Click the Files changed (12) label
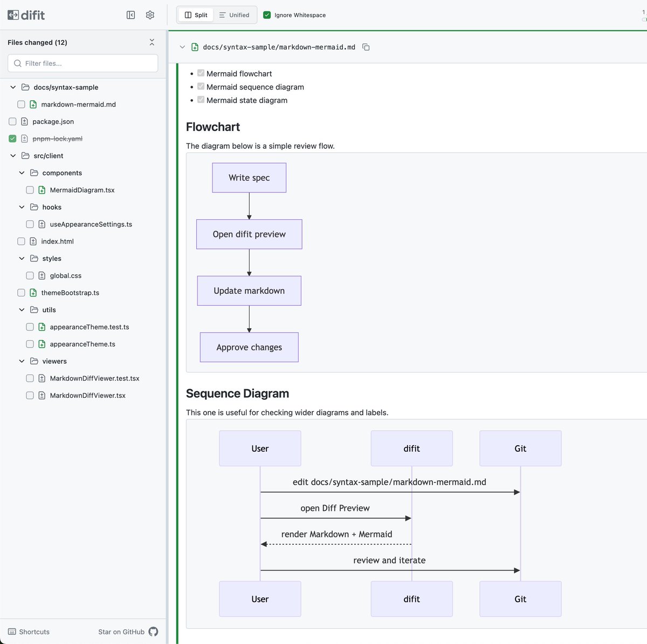647x644 pixels. click(37, 42)
